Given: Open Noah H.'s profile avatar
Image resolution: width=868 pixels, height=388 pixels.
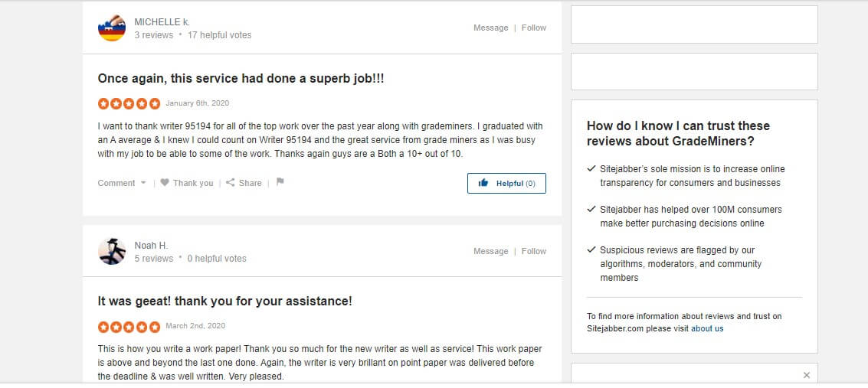Looking at the screenshot, I should coord(111,252).
